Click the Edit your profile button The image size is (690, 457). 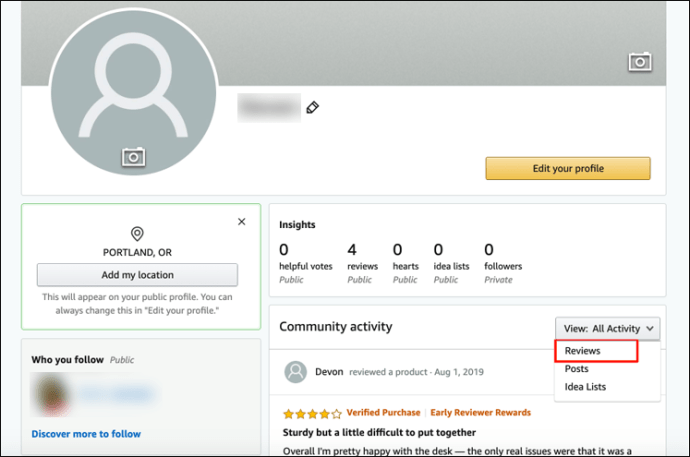[568, 168]
